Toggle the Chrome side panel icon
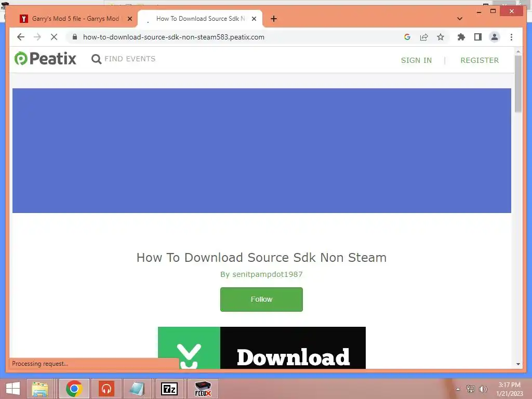532x399 pixels. pyautogui.click(x=478, y=37)
